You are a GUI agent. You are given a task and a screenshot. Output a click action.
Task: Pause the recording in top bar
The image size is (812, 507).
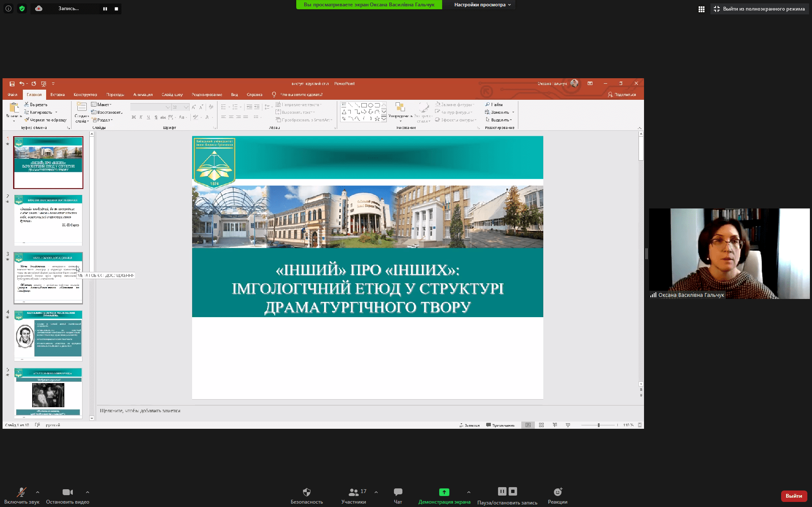[x=105, y=9]
